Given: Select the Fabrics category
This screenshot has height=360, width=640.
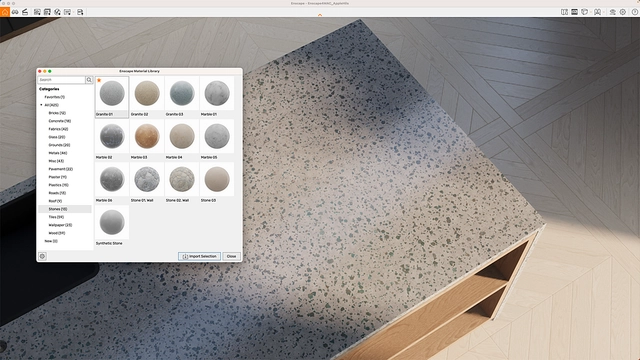Looking at the screenshot, I should point(58,129).
